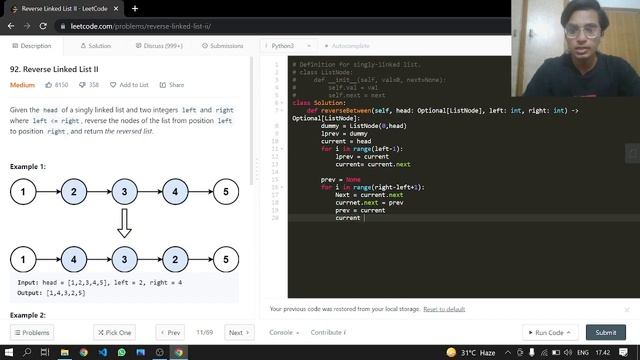
Task: Submit the solution
Action: pos(606,332)
